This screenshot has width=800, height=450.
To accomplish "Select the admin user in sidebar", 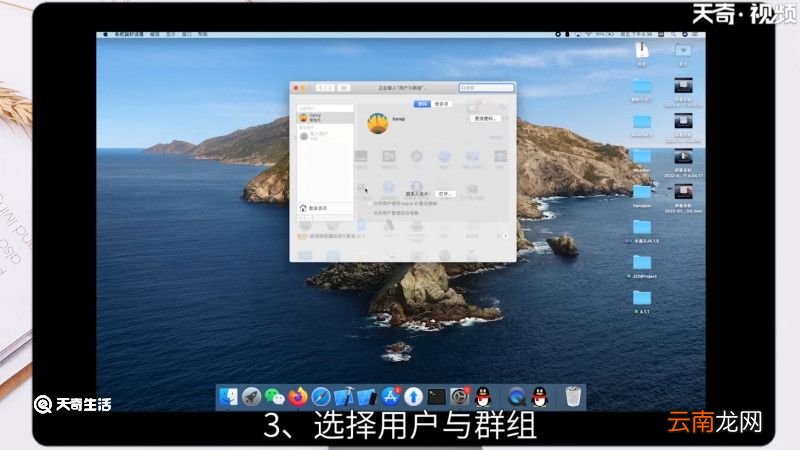I will click(x=325, y=118).
